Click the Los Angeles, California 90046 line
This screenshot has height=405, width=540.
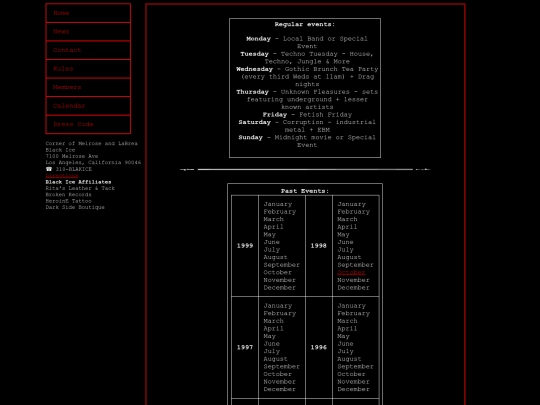93,163
